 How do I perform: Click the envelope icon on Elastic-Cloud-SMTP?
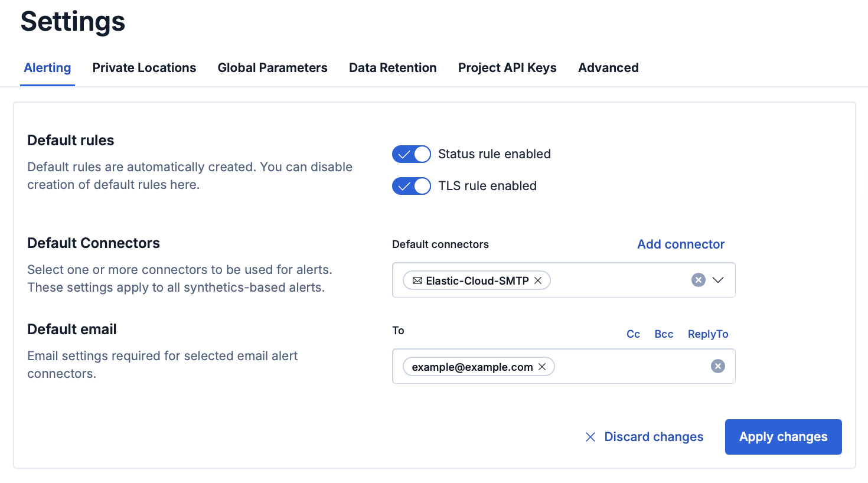(x=416, y=280)
